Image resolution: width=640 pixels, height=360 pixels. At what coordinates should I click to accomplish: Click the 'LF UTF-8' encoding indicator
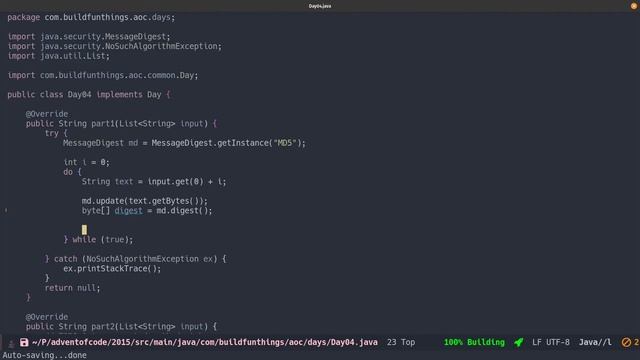pos(551,342)
